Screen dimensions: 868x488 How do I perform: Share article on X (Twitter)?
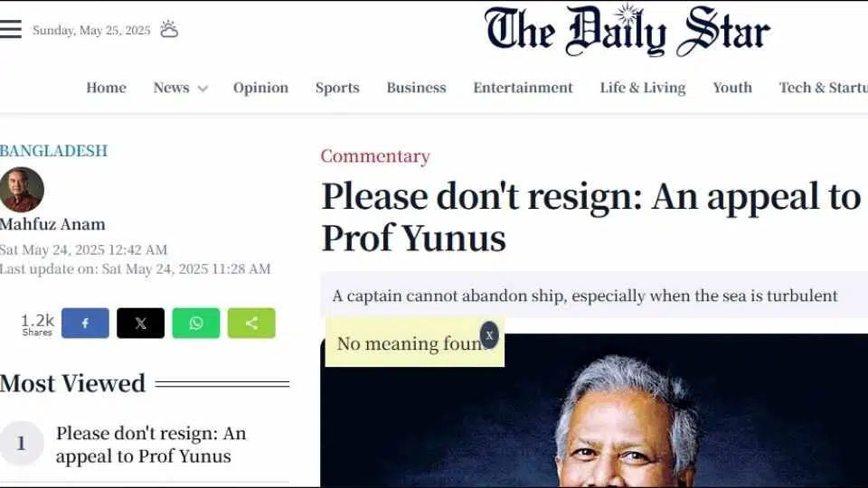click(x=141, y=324)
